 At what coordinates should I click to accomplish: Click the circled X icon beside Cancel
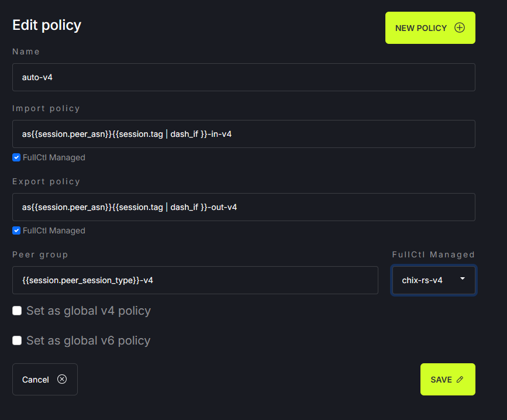point(62,379)
